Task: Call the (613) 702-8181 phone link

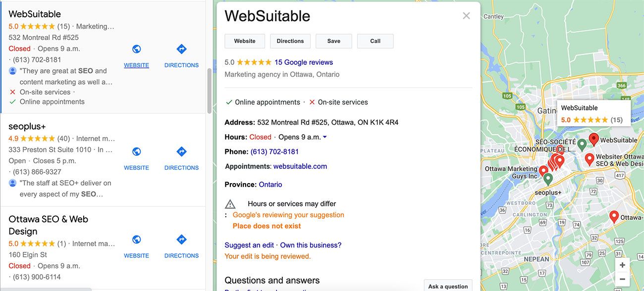Action: tap(275, 151)
